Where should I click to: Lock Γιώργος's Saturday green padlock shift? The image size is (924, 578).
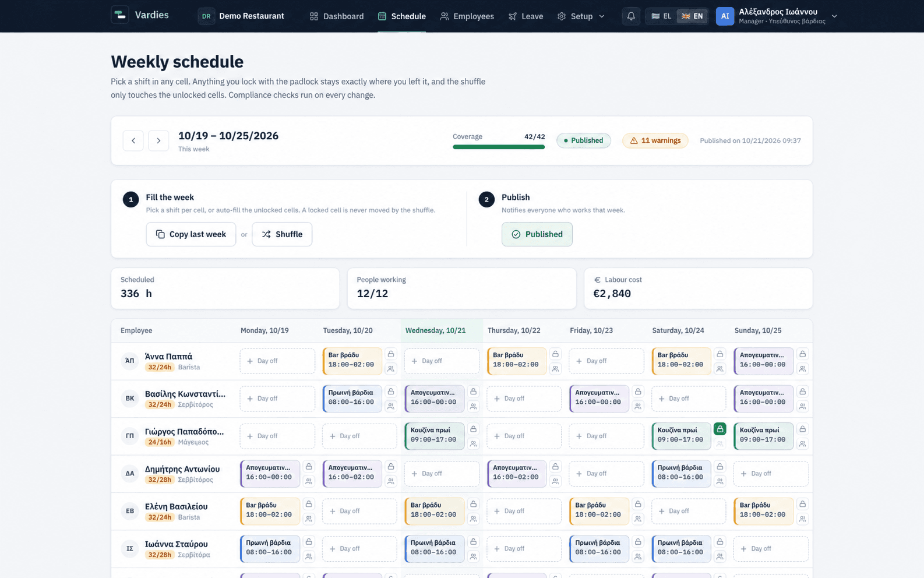(x=720, y=429)
